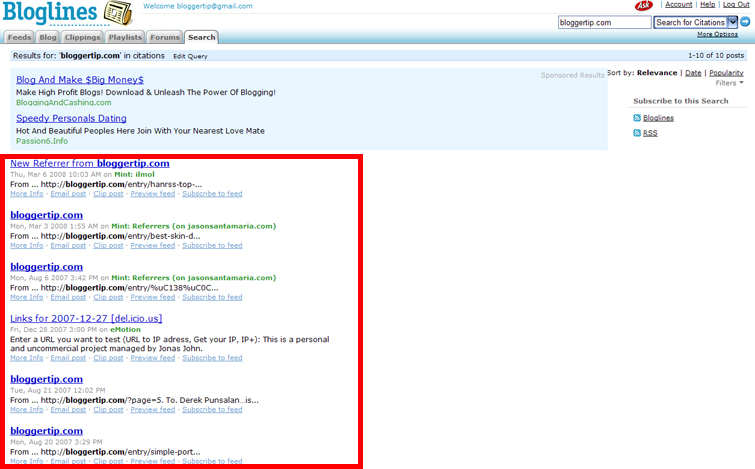Click More Info under New Referrer result
This screenshot has width=755, height=469.
point(26,194)
